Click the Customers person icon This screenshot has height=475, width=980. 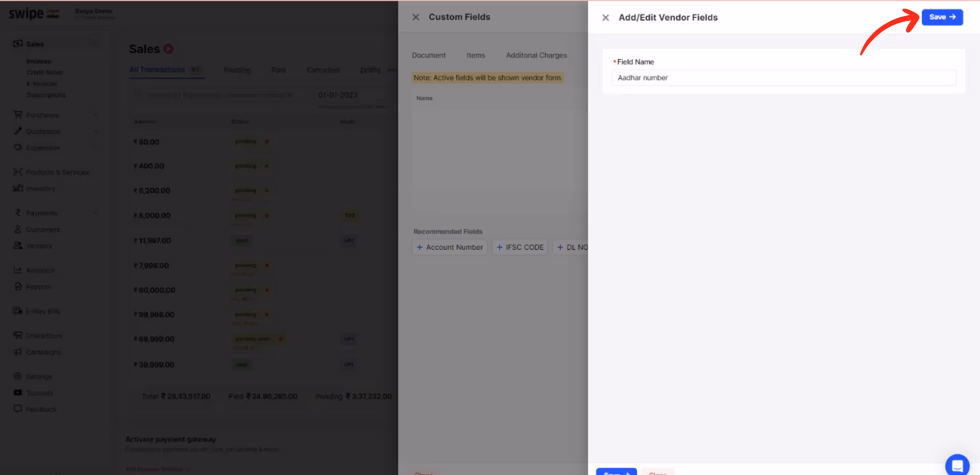[x=18, y=229]
